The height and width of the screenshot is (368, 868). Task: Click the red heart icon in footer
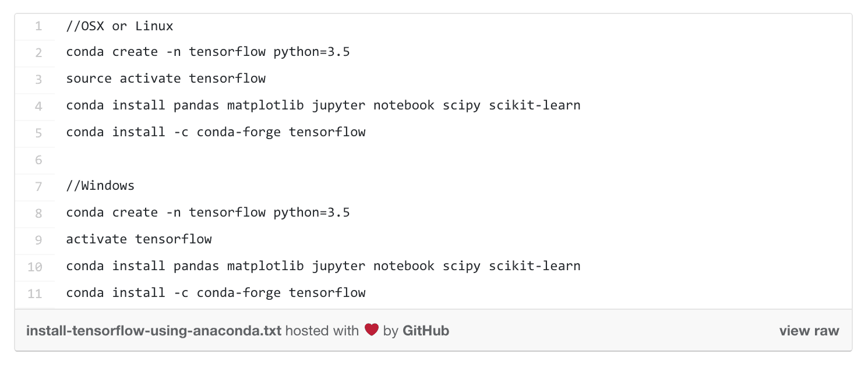372,330
